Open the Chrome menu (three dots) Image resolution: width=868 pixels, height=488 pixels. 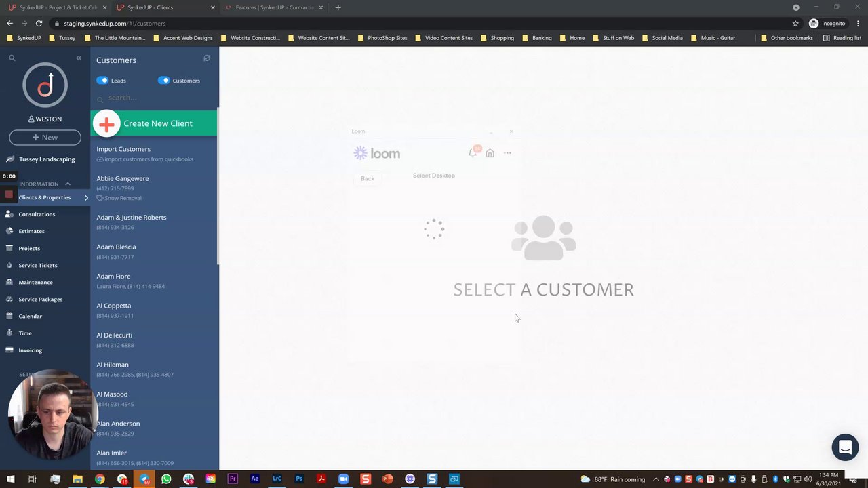(858, 23)
